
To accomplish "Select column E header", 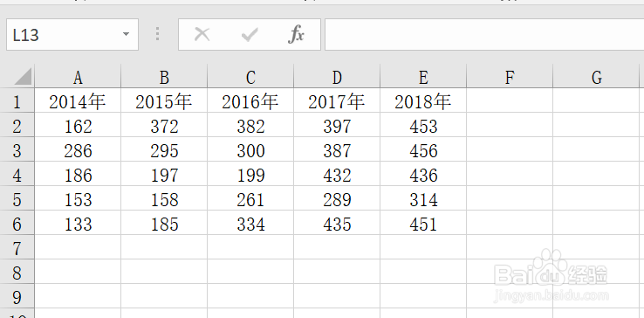I will [x=423, y=77].
